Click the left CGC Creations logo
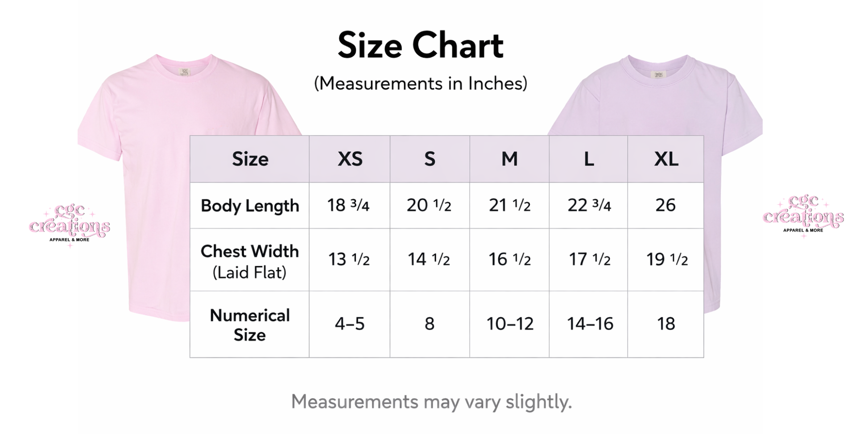 (69, 224)
